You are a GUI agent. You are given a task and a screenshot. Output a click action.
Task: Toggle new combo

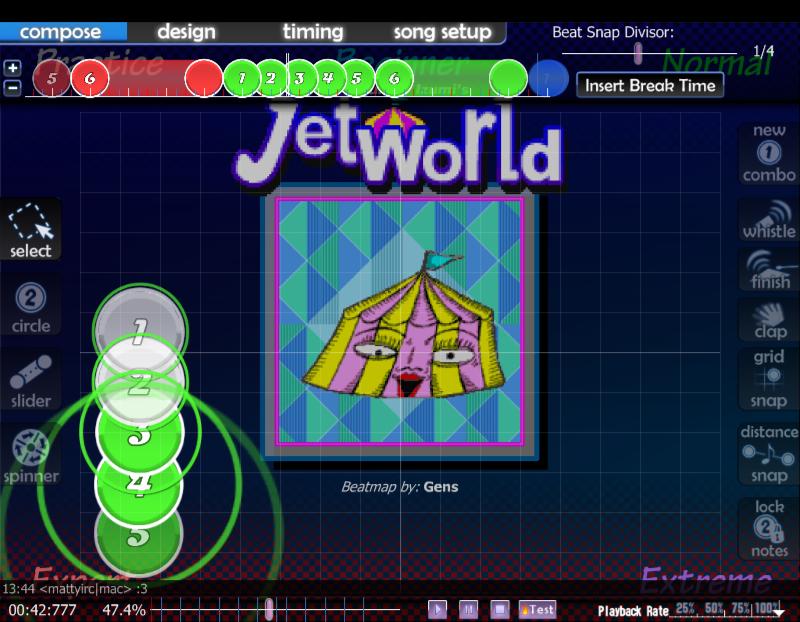pos(769,153)
